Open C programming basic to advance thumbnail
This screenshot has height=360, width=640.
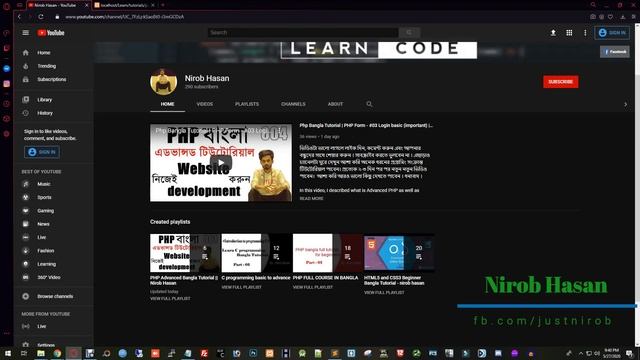point(256,253)
